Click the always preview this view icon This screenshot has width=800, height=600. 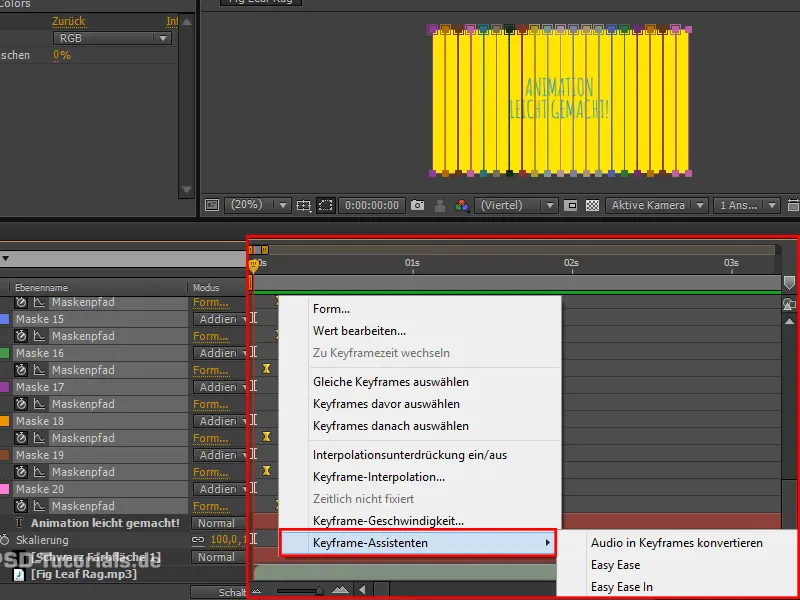pos(212,205)
